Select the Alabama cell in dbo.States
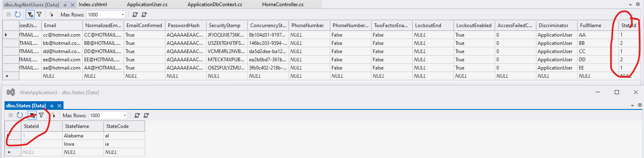The height and width of the screenshot is (158, 644). pos(83,135)
